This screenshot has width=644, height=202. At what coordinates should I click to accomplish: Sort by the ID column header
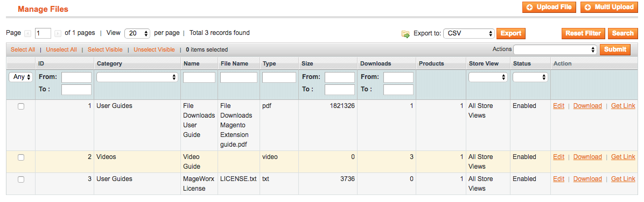click(x=41, y=63)
